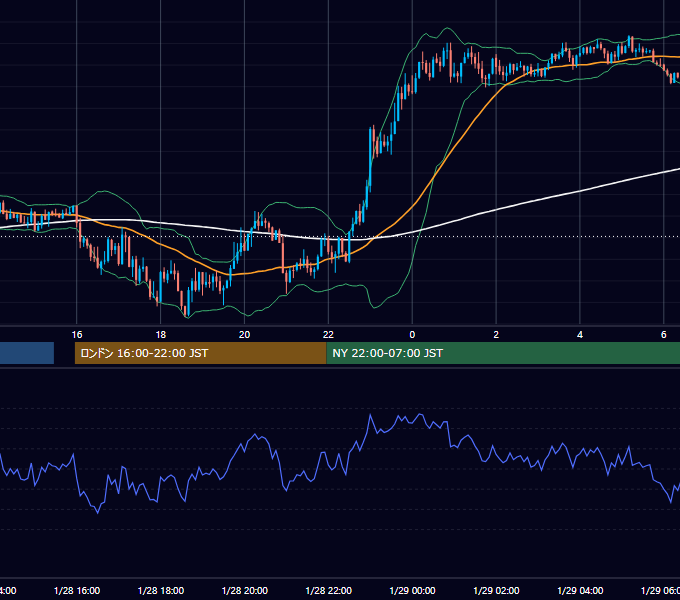680x600 pixels.
Task: Click the hour label 0 on price chart axis
Action: point(412,335)
